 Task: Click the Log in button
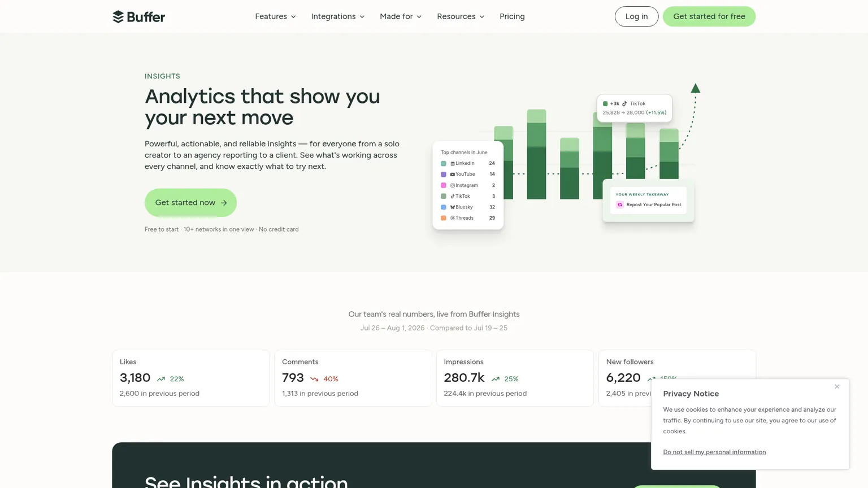coord(636,16)
